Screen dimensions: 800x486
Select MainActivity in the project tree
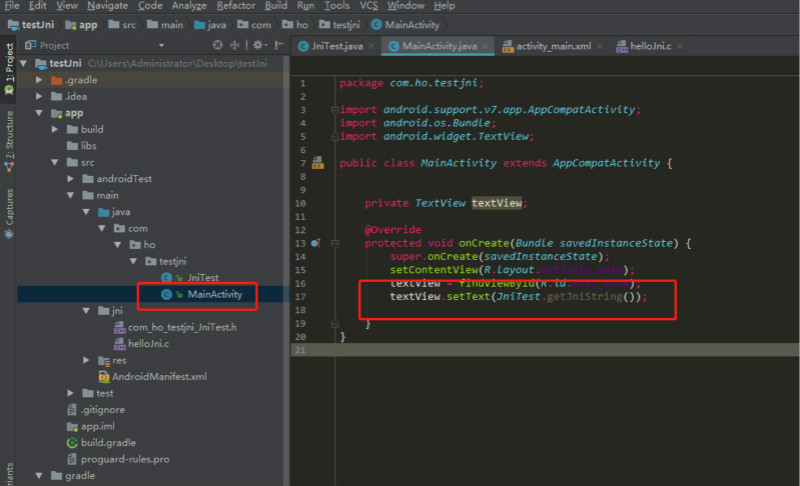(x=202, y=294)
